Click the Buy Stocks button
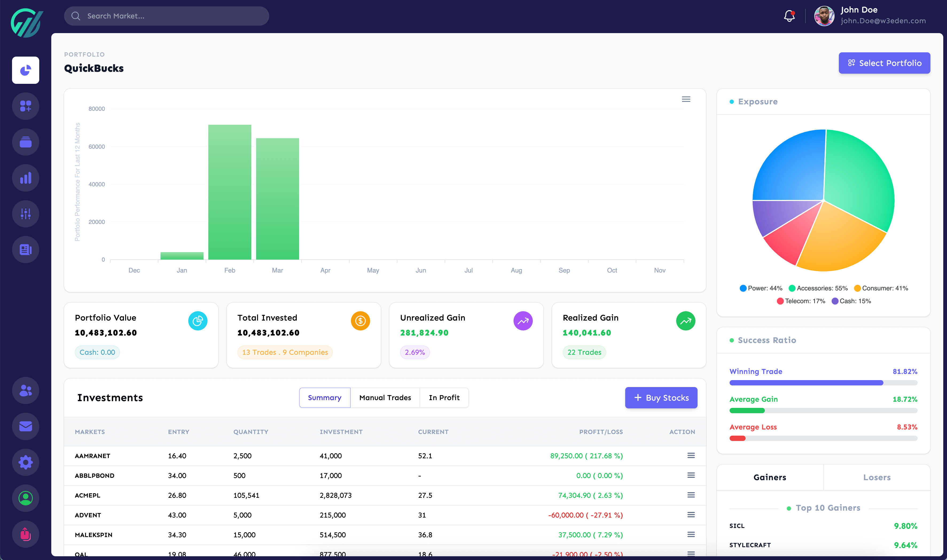This screenshot has width=947, height=560. [x=661, y=398]
